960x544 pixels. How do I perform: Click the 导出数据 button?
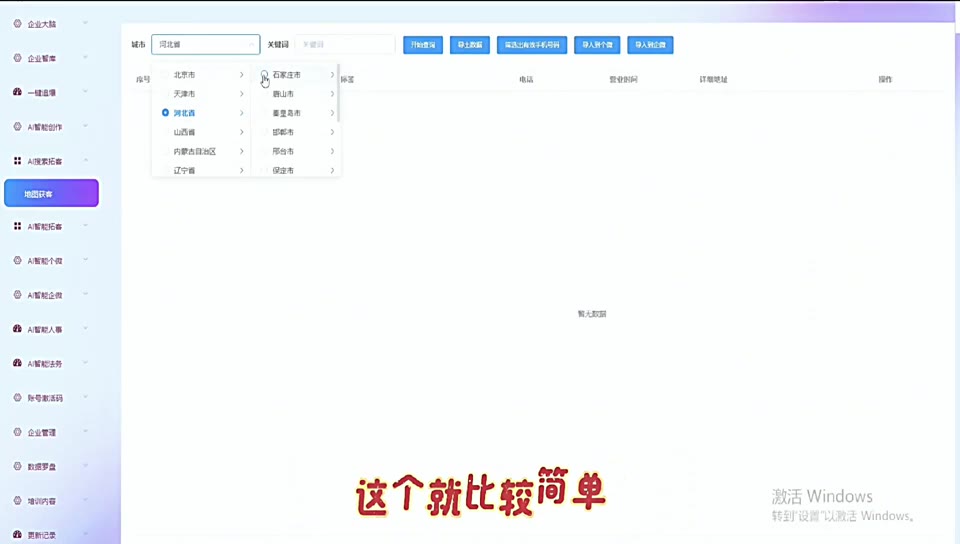tap(470, 45)
